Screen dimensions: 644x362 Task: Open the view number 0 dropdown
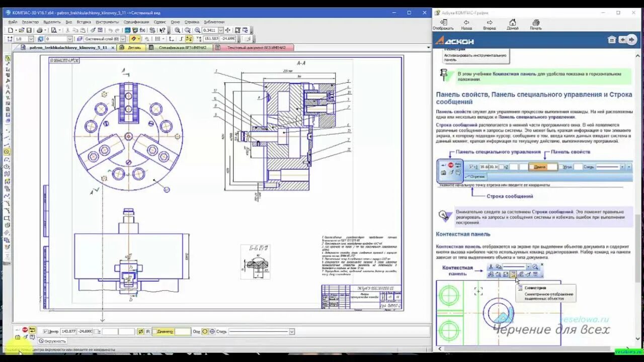point(70,39)
